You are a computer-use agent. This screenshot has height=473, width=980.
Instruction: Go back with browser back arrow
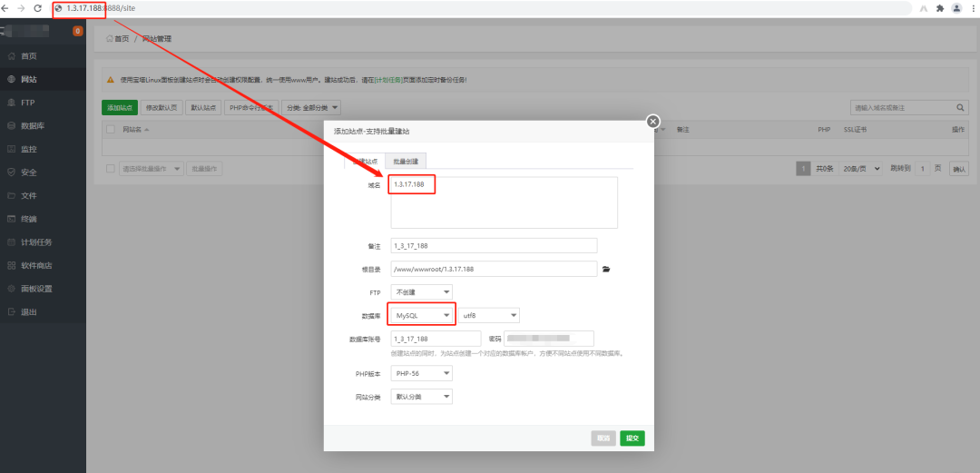(x=5, y=8)
